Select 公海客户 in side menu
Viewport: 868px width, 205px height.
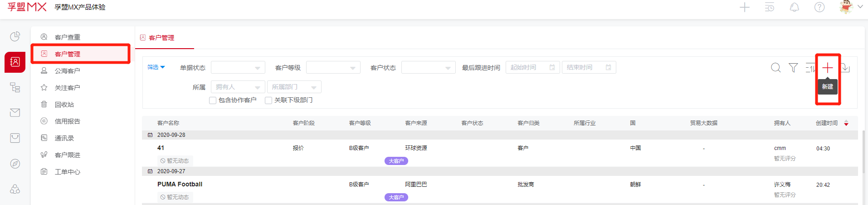point(67,71)
